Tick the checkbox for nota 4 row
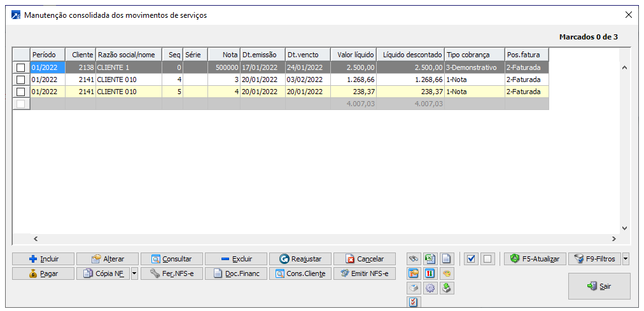 [21, 92]
